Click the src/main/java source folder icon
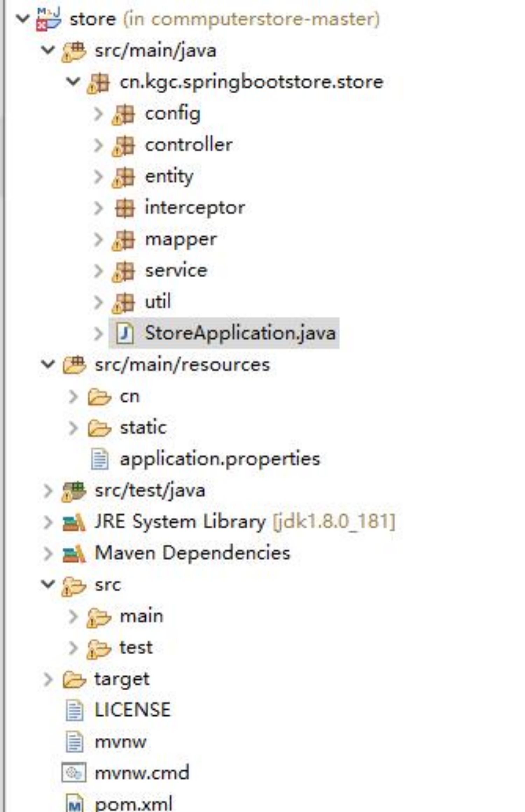The height and width of the screenshot is (812, 525). 74,51
